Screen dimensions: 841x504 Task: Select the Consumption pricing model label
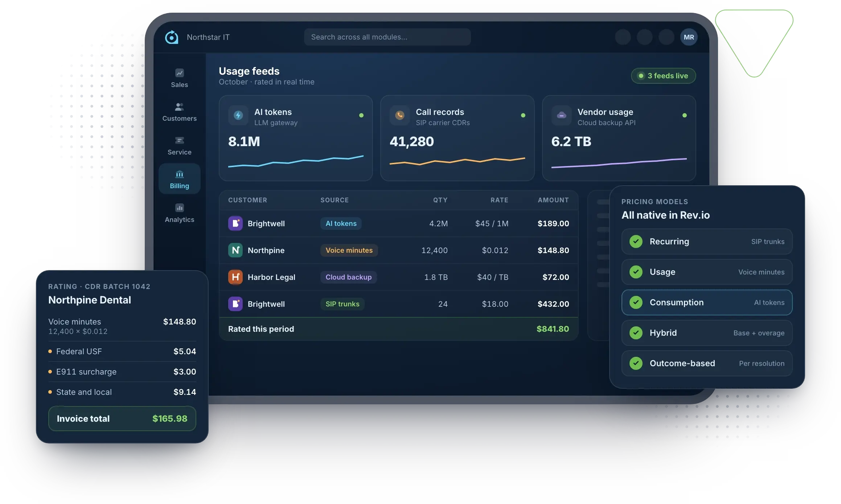(x=676, y=302)
